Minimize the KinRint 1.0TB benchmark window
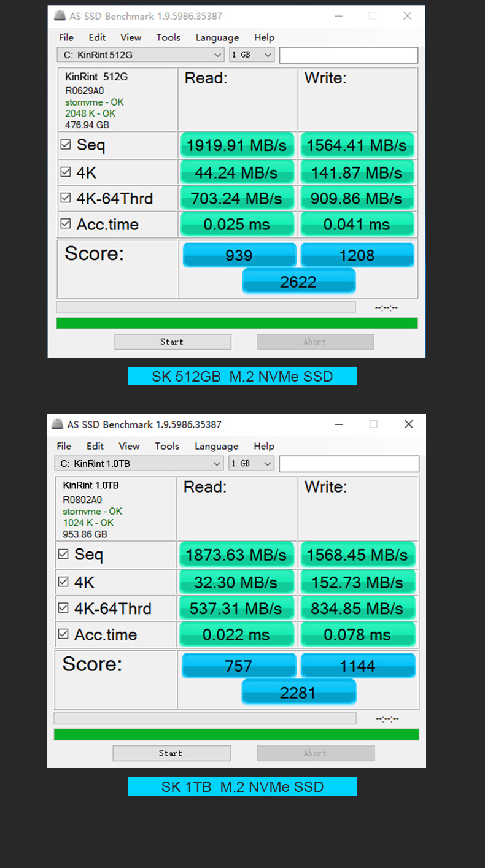Viewport: 485px width, 868px height. [338, 424]
